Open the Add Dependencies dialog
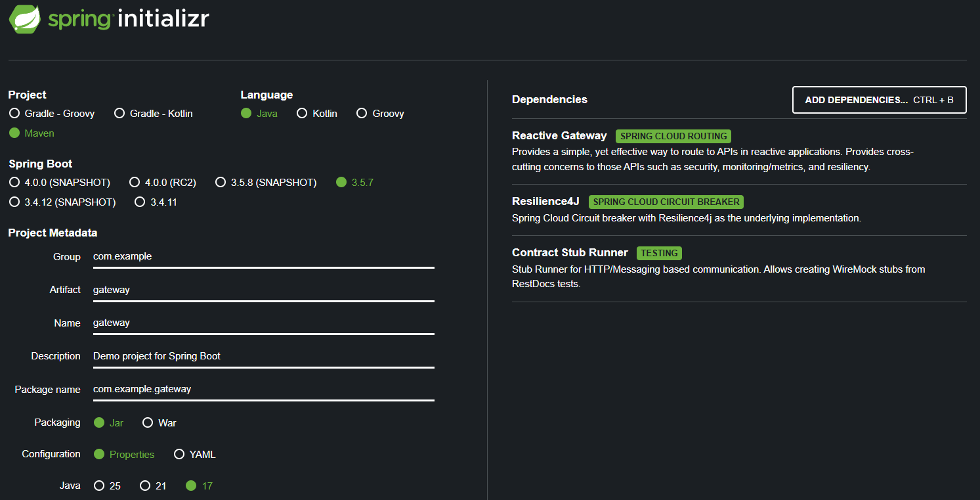This screenshot has height=500, width=980. pyautogui.click(x=880, y=100)
